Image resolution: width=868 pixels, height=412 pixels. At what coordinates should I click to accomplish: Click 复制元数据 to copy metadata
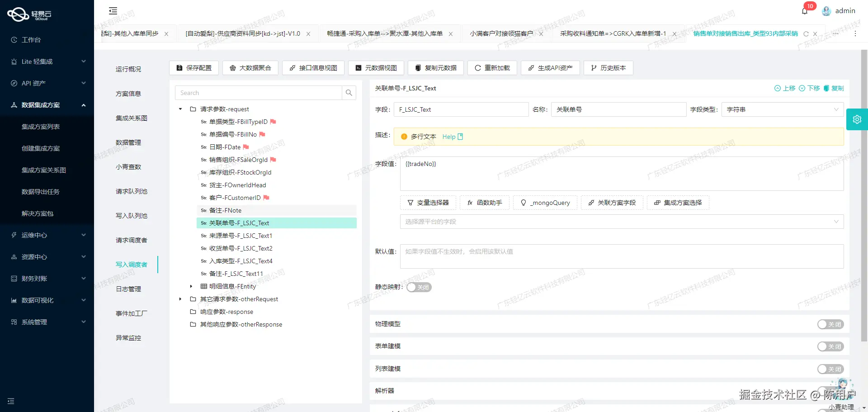(x=435, y=68)
